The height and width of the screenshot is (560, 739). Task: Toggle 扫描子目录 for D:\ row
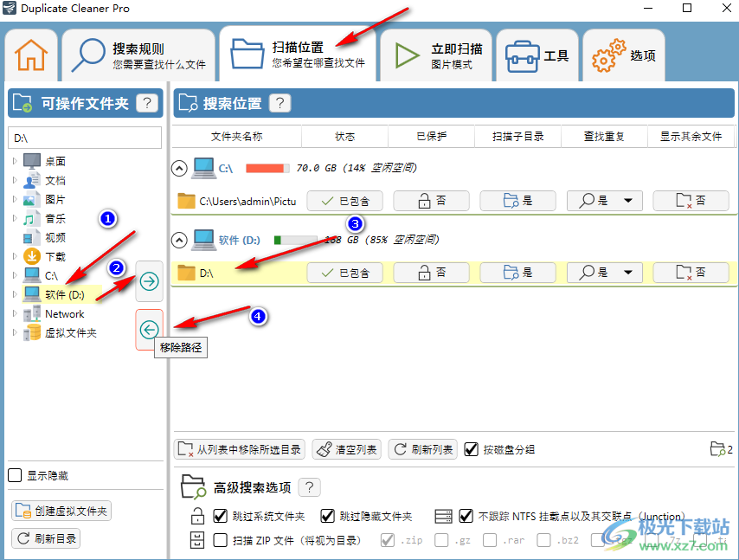tap(518, 273)
